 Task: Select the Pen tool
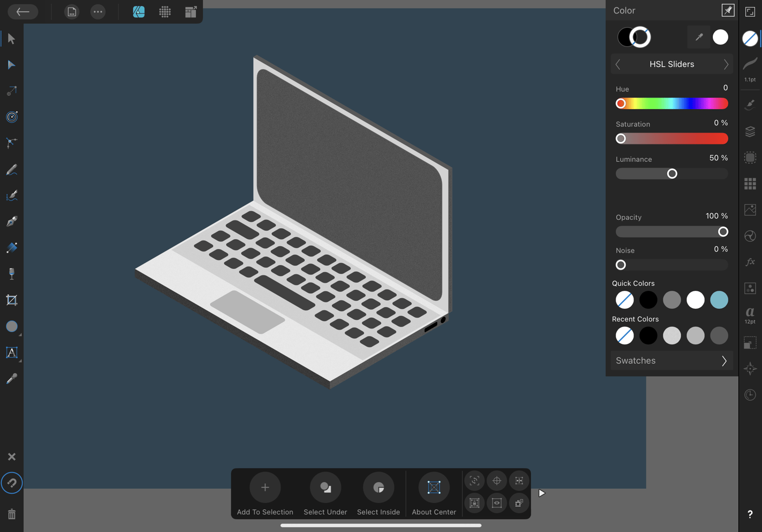point(11,221)
